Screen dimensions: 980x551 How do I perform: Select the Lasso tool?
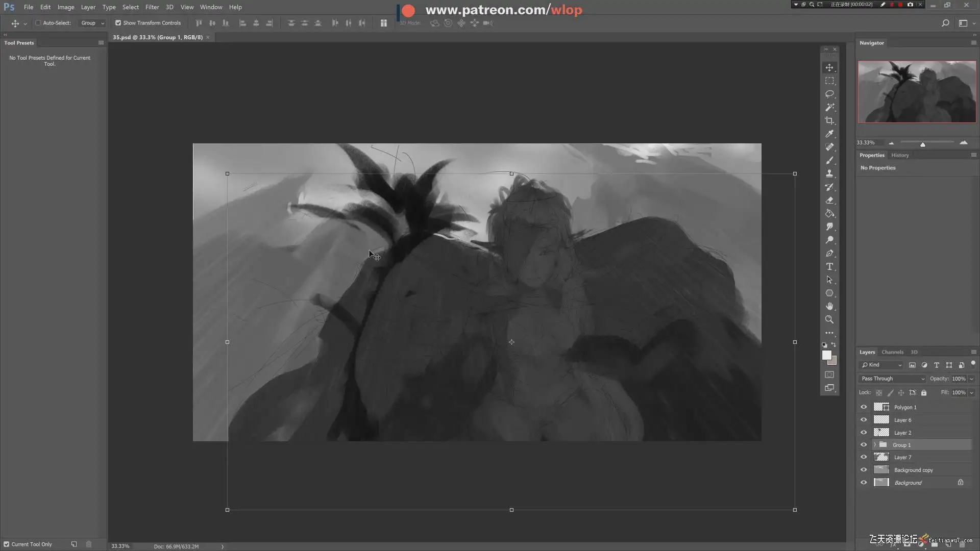tap(829, 94)
